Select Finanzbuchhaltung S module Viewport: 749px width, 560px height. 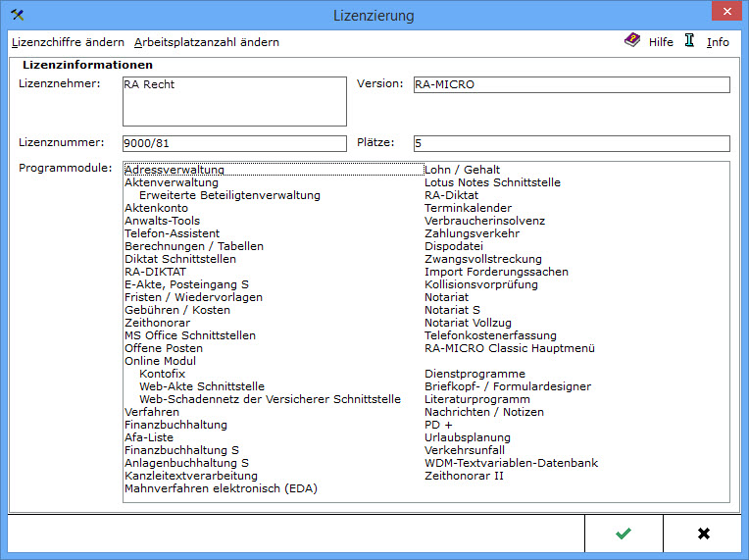[181, 450]
